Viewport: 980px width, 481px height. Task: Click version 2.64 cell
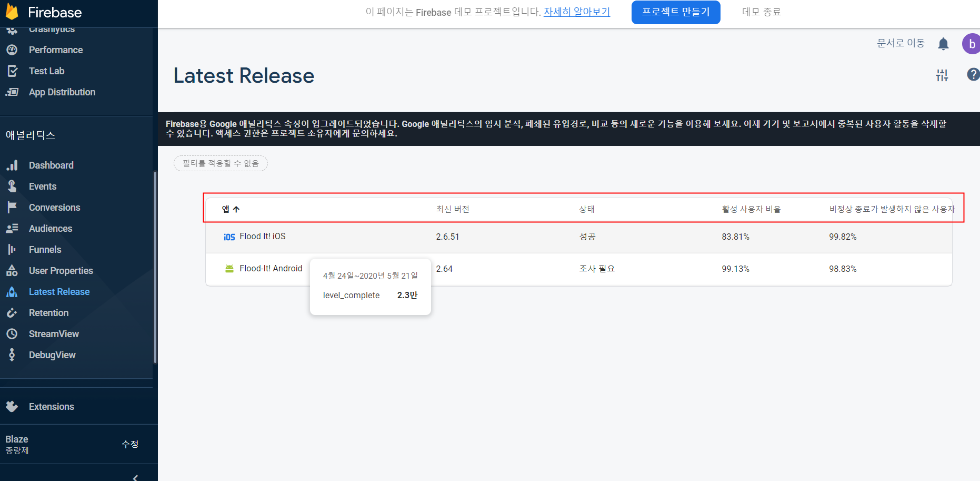pyautogui.click(x=444, y=269)
